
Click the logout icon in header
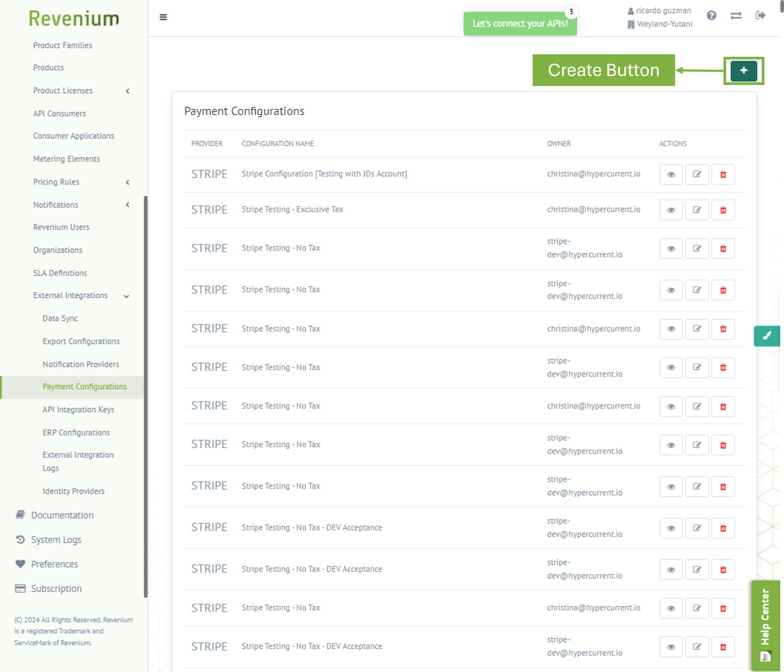point(760,15)
